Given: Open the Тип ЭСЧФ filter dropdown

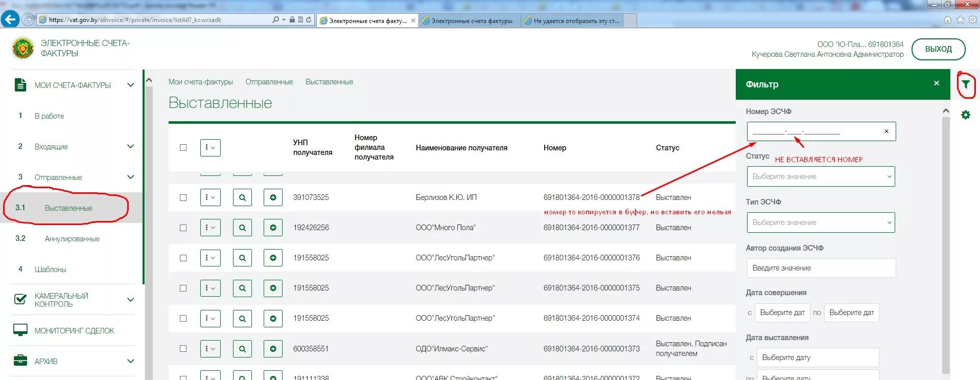Looking at the screenshot, I should [x=821, y=222].
